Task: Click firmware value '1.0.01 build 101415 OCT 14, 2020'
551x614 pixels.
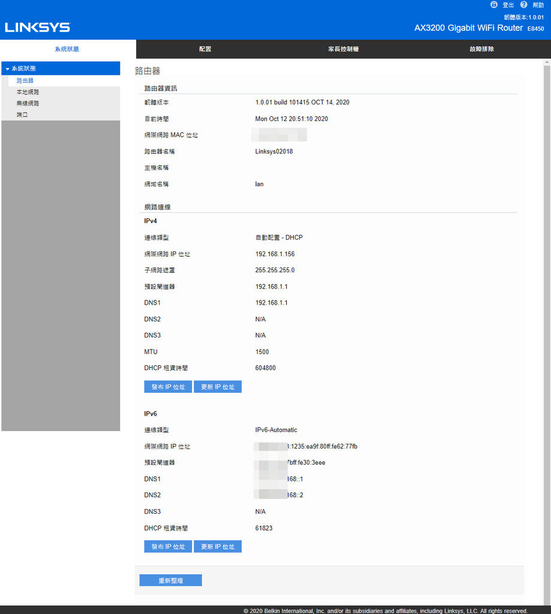Action: pos(302,102)
